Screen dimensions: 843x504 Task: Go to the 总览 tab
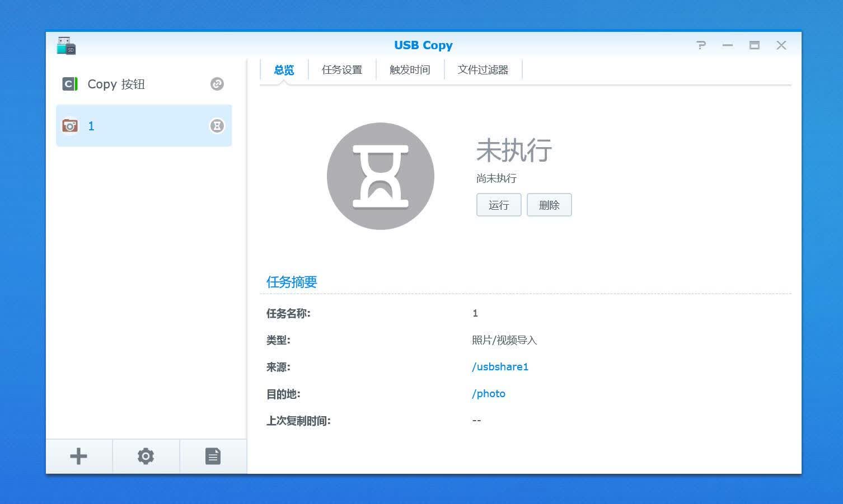point(284,70)
